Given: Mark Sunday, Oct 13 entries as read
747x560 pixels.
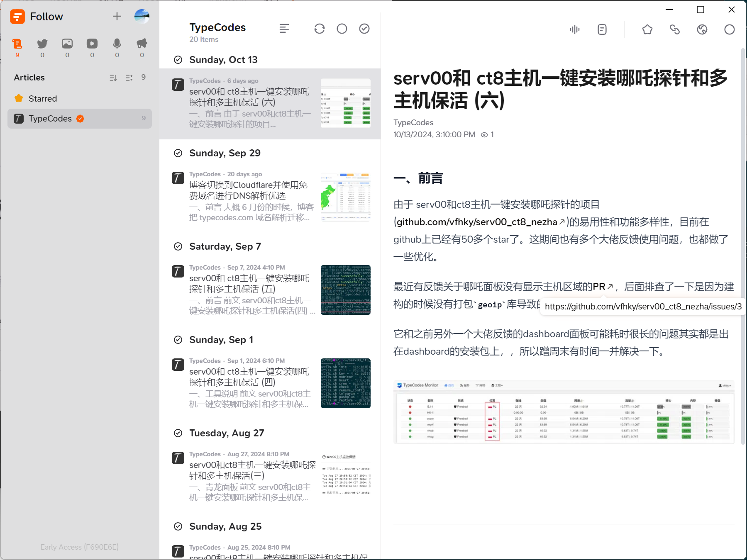Looking at the screenshot, I should coord(178,60).
